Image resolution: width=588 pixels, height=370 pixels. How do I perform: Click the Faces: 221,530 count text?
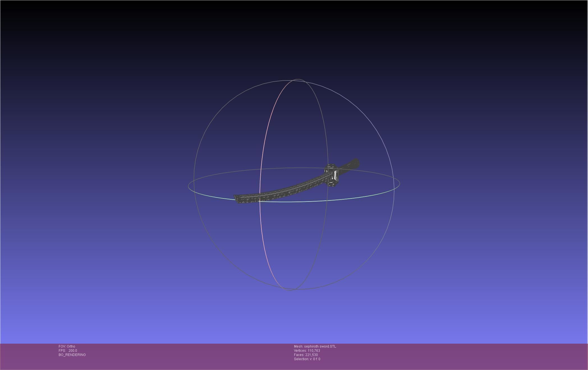click(x=306, y=355)
